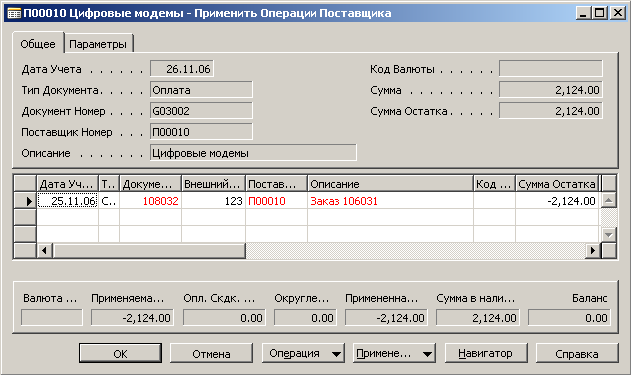Click the horizontal scrollbar thumb in grid
Viewport: 631px width, 375px height.
point(148,251)
